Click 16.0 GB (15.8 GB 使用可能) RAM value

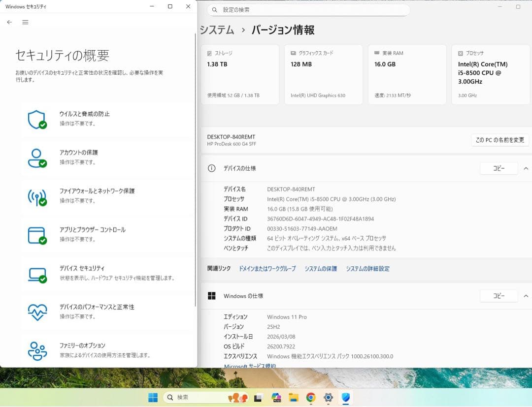coord(300,209)
